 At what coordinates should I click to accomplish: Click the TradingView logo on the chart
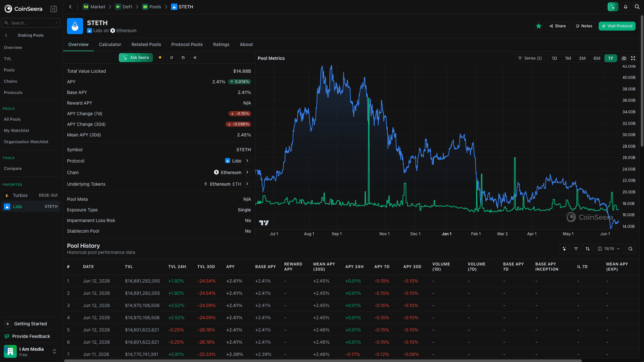click(264, 223)
